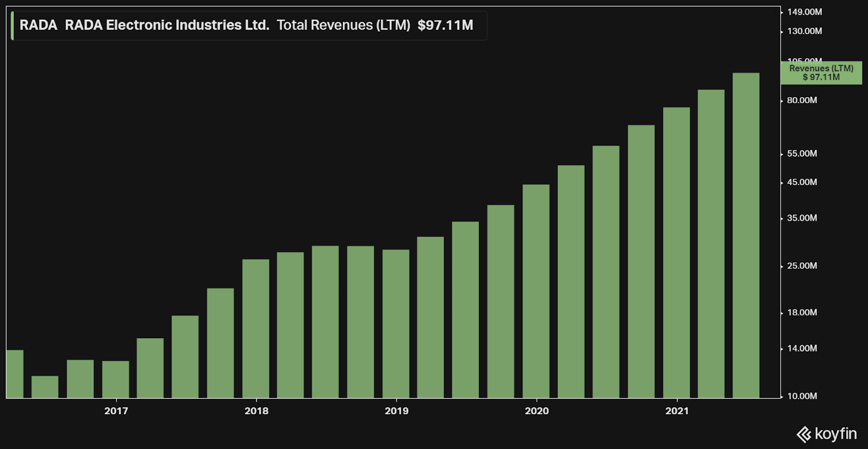Viewport: 868px width, 449px height.
Task: Click the 2021 x-axis label
Action: [677, 411]
